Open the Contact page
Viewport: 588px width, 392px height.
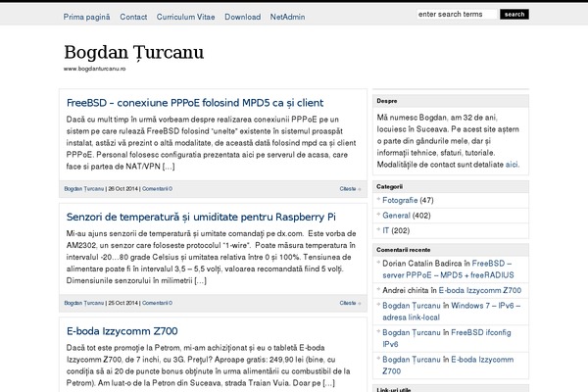(133, 17)
